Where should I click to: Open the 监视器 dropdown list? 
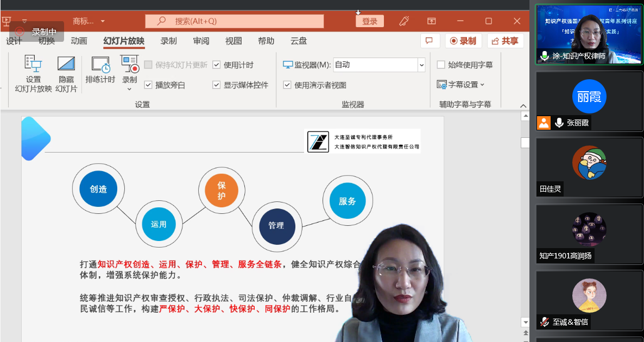click(x=421, y=65)
